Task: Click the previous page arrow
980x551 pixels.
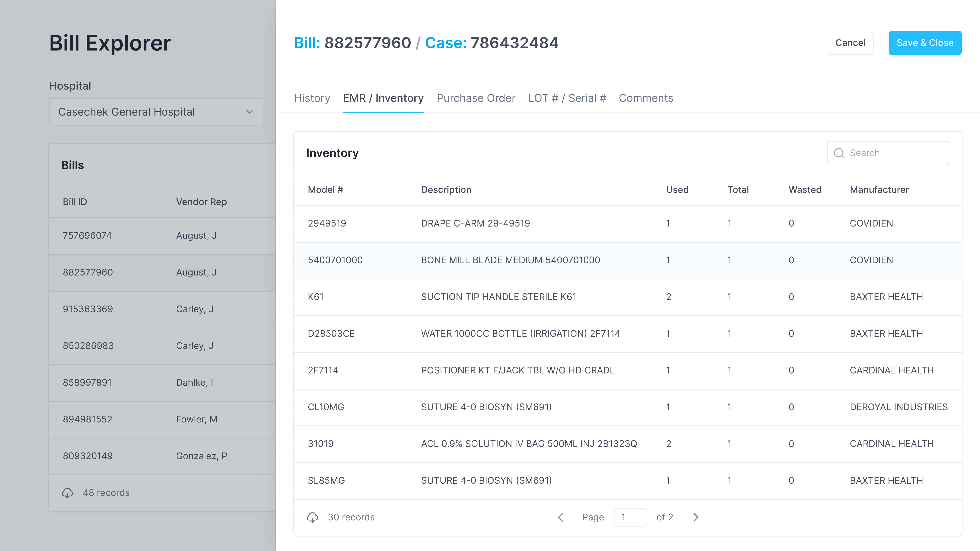Action: pyautogui.click(x=561, y=517)
